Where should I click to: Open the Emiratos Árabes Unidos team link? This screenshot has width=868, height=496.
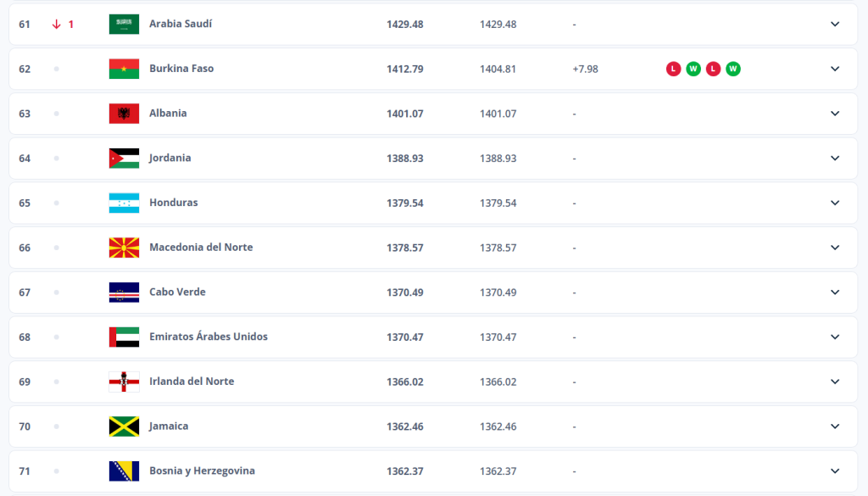point(208,337)
